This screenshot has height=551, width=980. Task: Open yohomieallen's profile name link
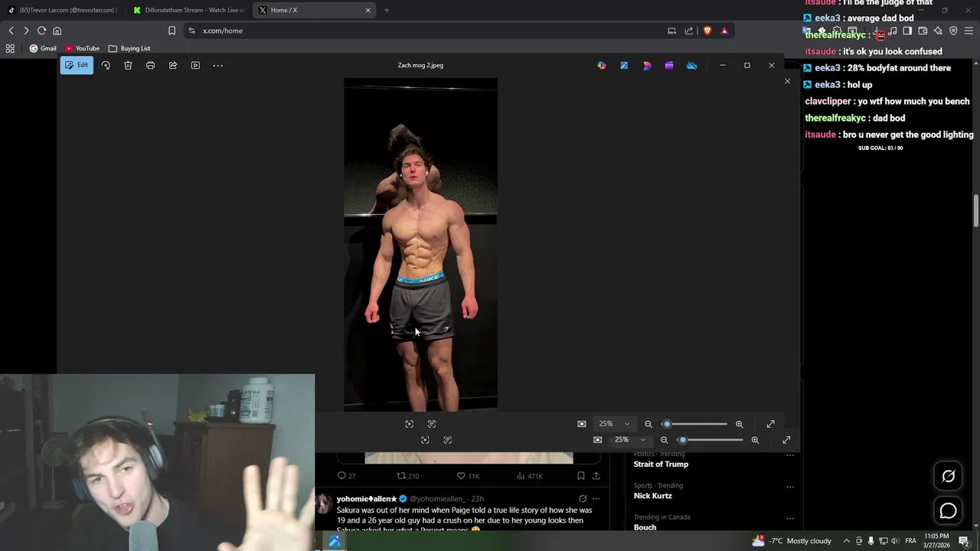tap(367, 499)
